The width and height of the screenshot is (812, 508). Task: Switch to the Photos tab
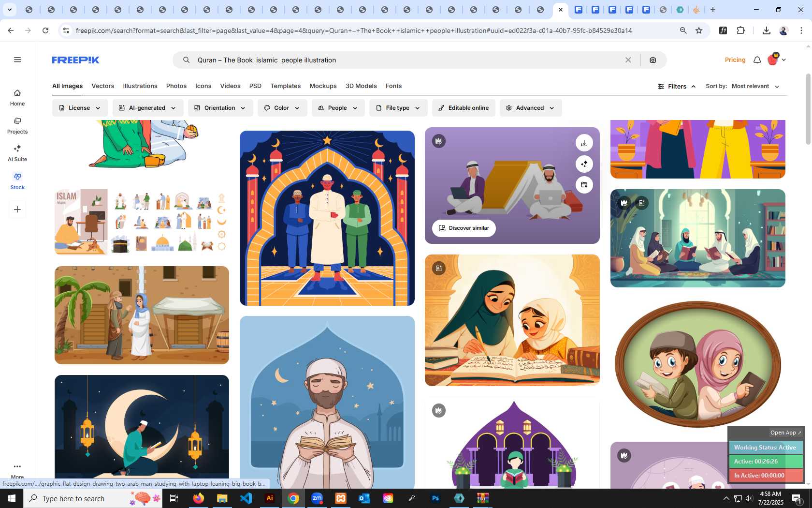176,86
